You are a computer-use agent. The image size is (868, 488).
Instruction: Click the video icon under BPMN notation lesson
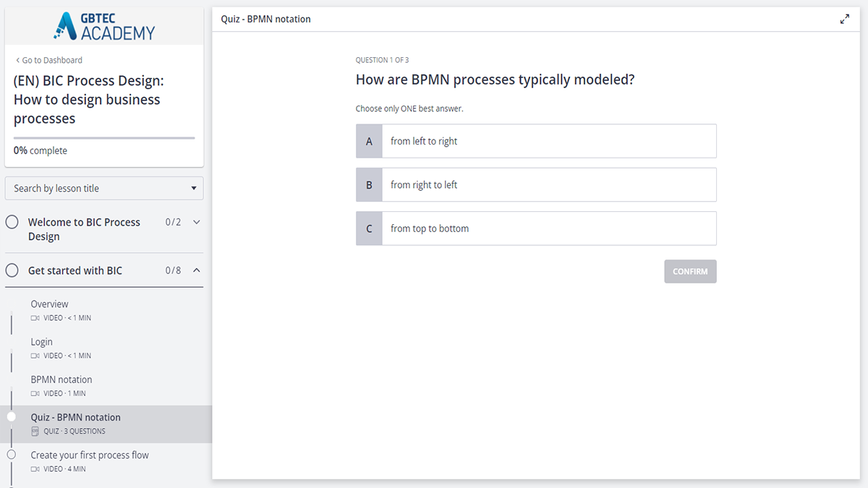[x=35, y=393]
